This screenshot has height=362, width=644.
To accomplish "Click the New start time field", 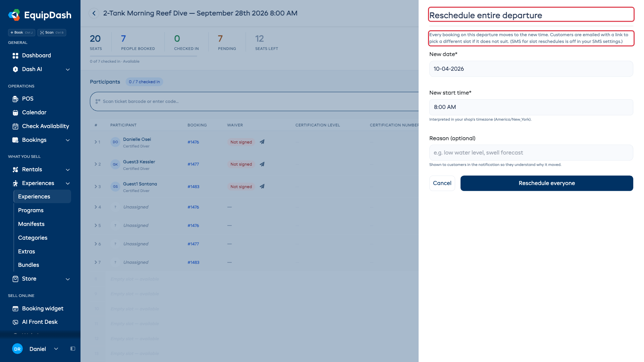I will (531, 107).
